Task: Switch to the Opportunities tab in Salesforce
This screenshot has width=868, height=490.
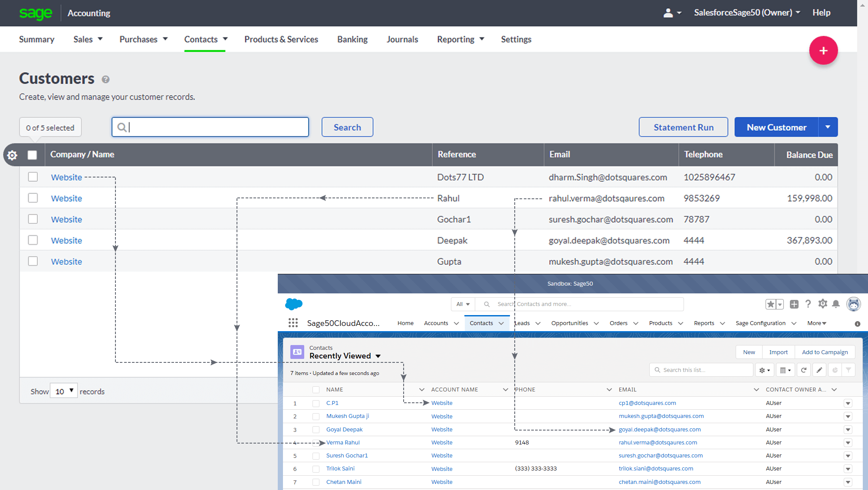Action: [569, 323]
